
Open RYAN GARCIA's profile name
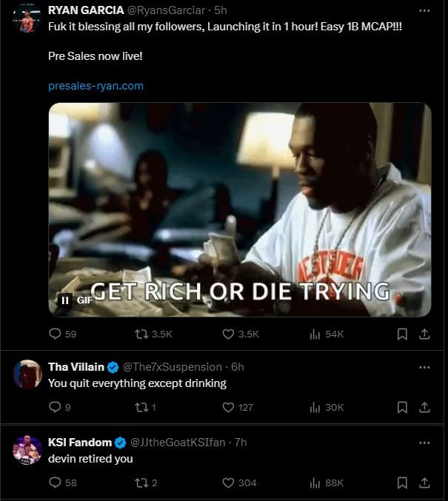coord(86,10)
